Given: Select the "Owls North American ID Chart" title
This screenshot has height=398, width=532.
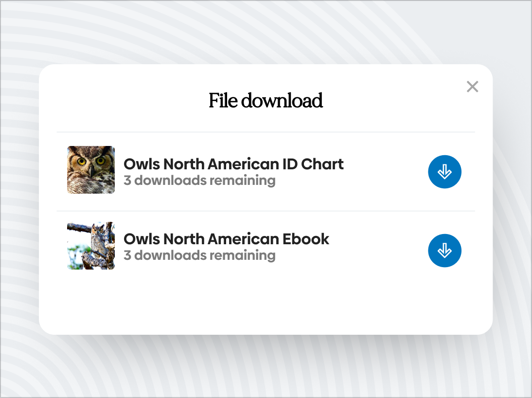Looking at the screenshot, I should point(233,164).
